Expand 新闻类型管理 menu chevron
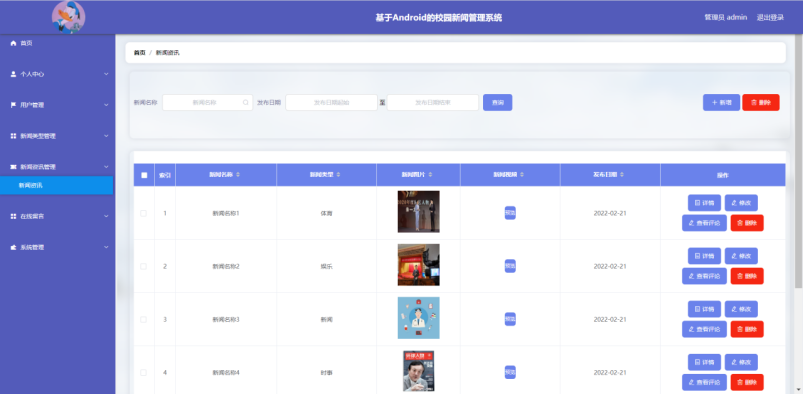This screenshot has height=394, width=803. pos(106,136)
